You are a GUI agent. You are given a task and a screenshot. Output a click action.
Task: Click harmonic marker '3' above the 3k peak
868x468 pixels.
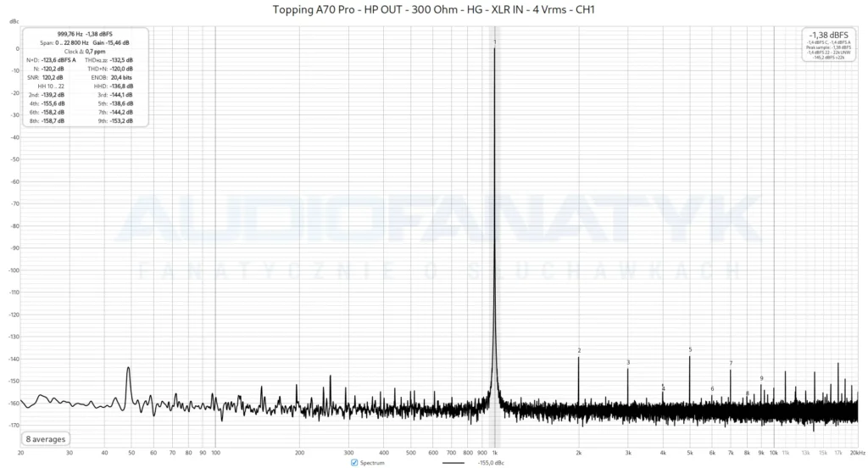[x=628, y=363]
